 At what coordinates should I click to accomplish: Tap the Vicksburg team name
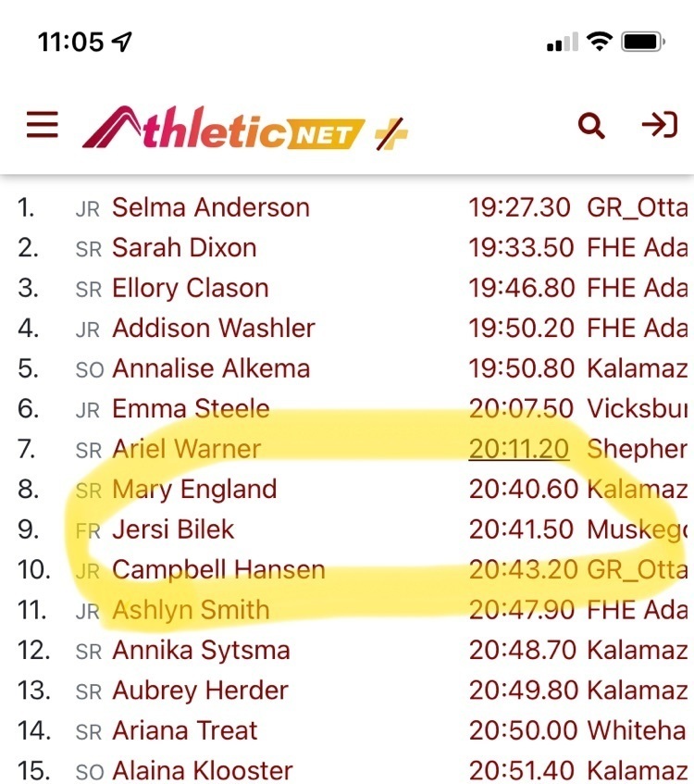click(x=638, y=408)
